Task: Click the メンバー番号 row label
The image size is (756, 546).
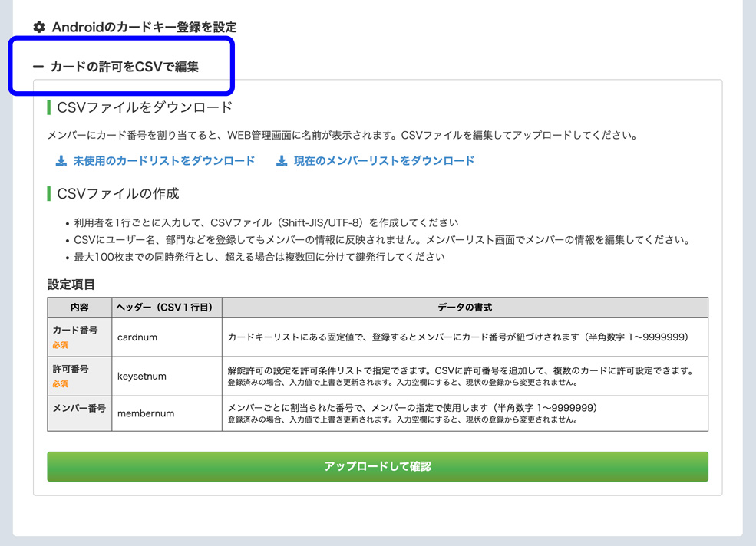Action: (x=79, y=409)
